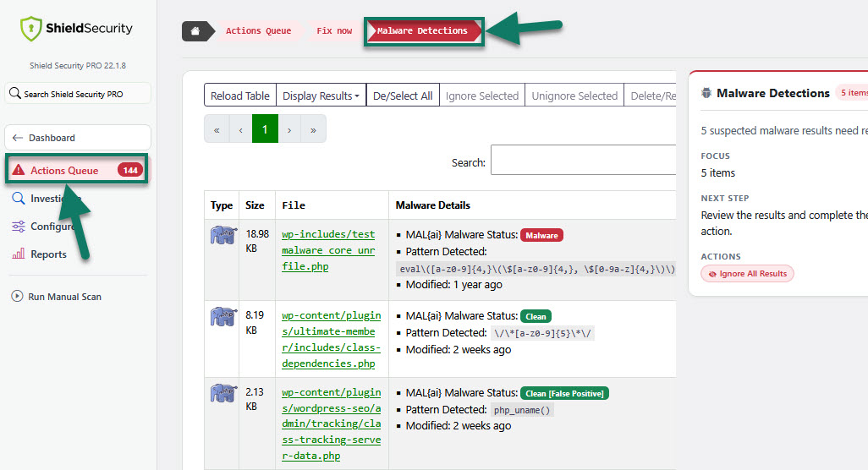Go to Dashboard in the sidebar
Screen dimensions: 868x470
pos(78,138)
